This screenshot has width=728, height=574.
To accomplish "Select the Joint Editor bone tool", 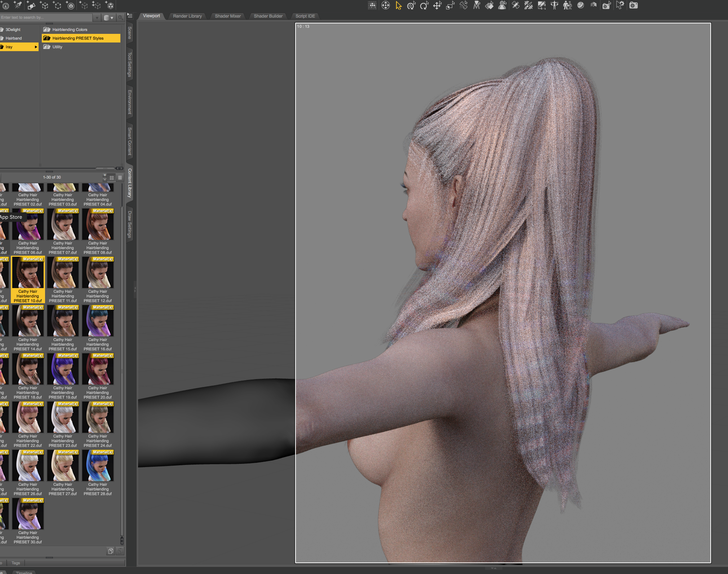I will 463,5.
